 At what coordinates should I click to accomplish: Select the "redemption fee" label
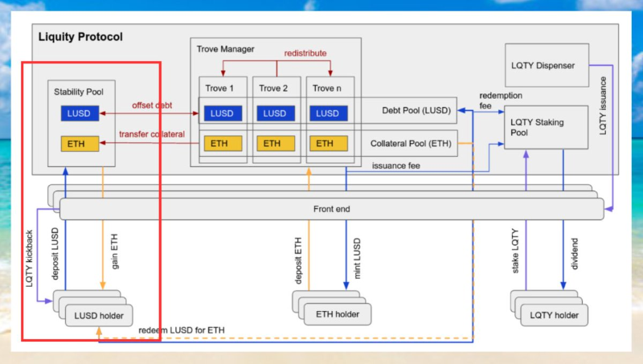pyautogui.click(x=501, y=100)
